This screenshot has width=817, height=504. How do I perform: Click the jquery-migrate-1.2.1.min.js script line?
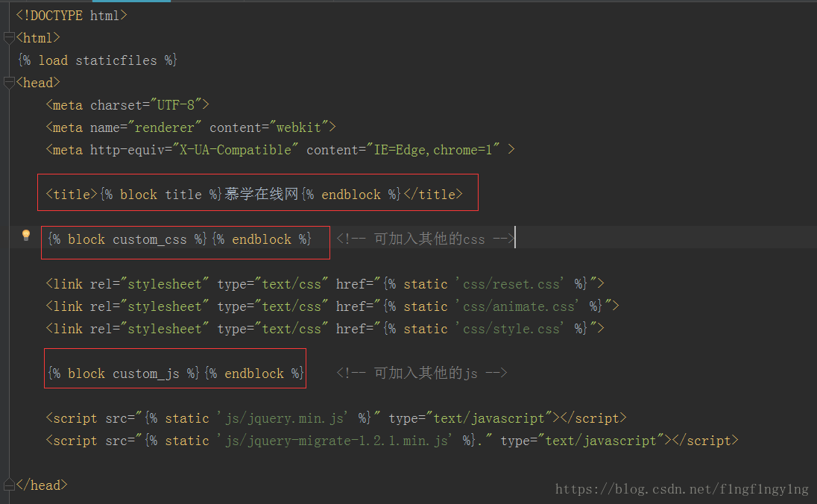click(392, 441)
